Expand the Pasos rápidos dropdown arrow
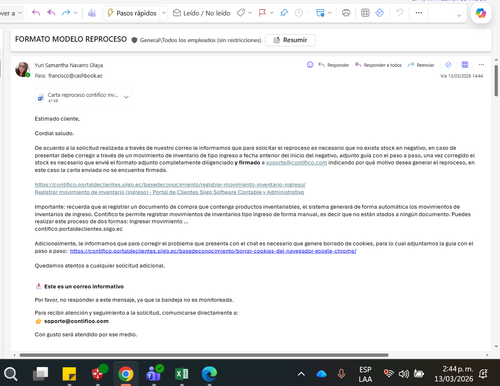The image size is (500, 386). [164, 13]
